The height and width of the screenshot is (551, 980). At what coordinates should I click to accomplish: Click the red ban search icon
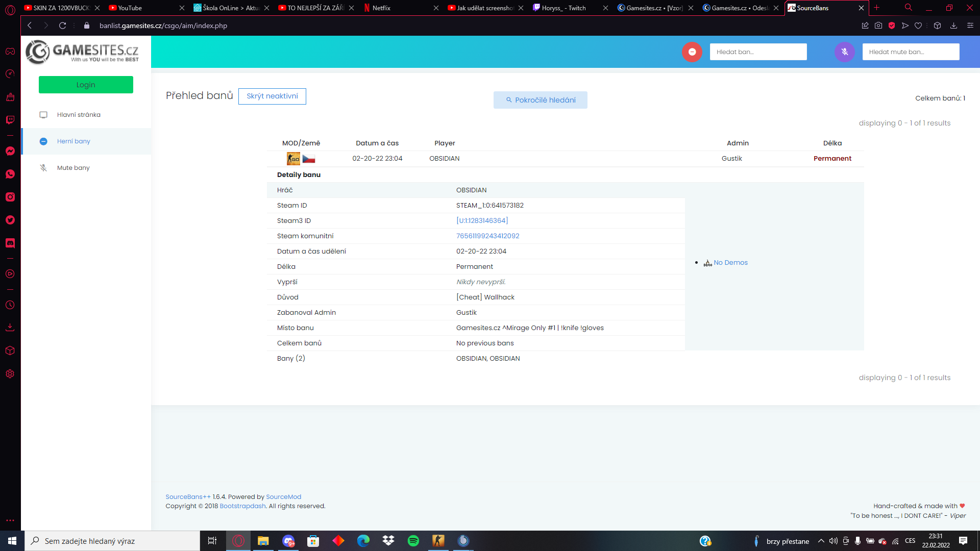[x=692, y=52]
